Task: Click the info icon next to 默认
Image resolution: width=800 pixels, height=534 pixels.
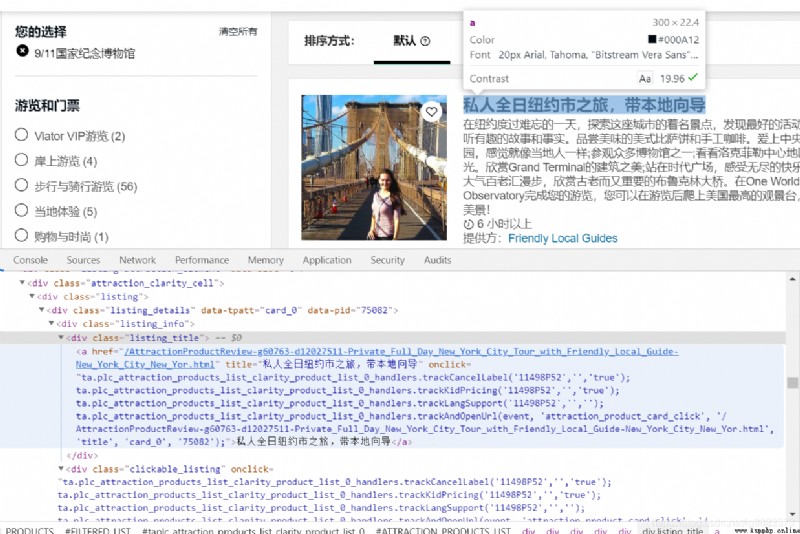Action: click(x=425, y=41)
